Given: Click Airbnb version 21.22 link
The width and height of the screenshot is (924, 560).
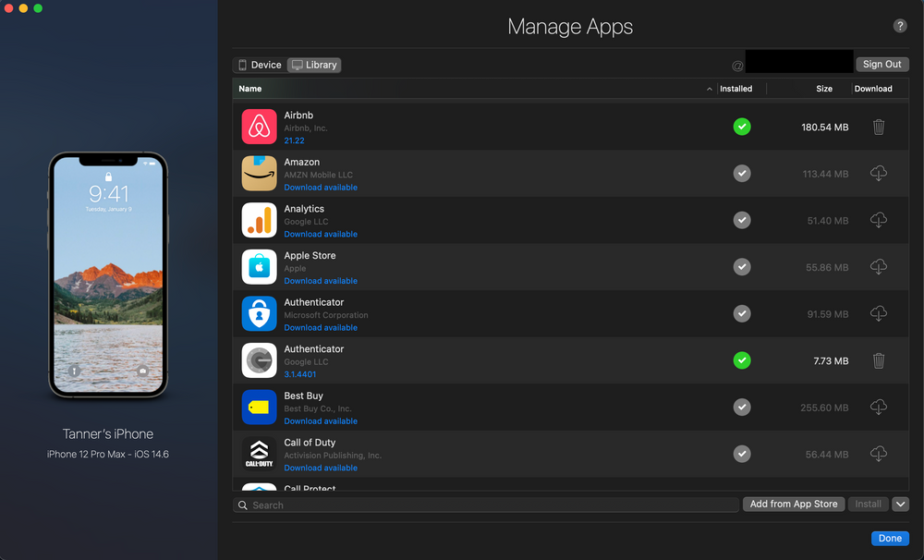Looking at the screenshot, I should tap(294, 140).
